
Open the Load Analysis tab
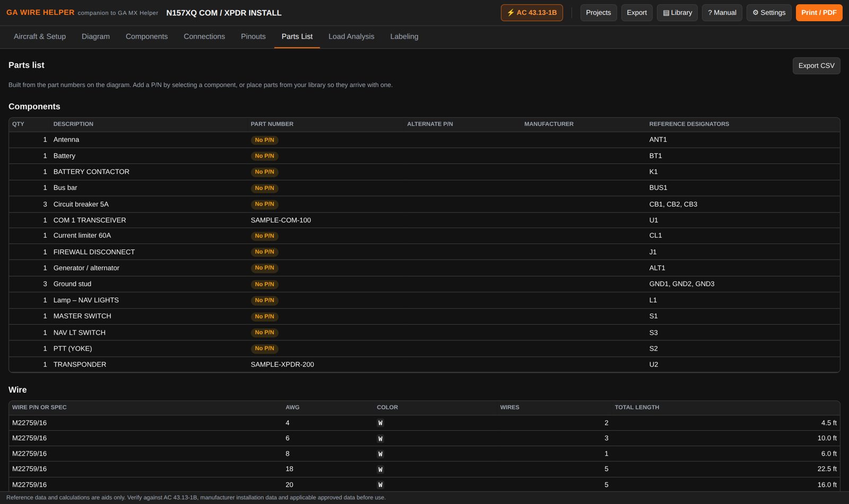click(351, 37)
